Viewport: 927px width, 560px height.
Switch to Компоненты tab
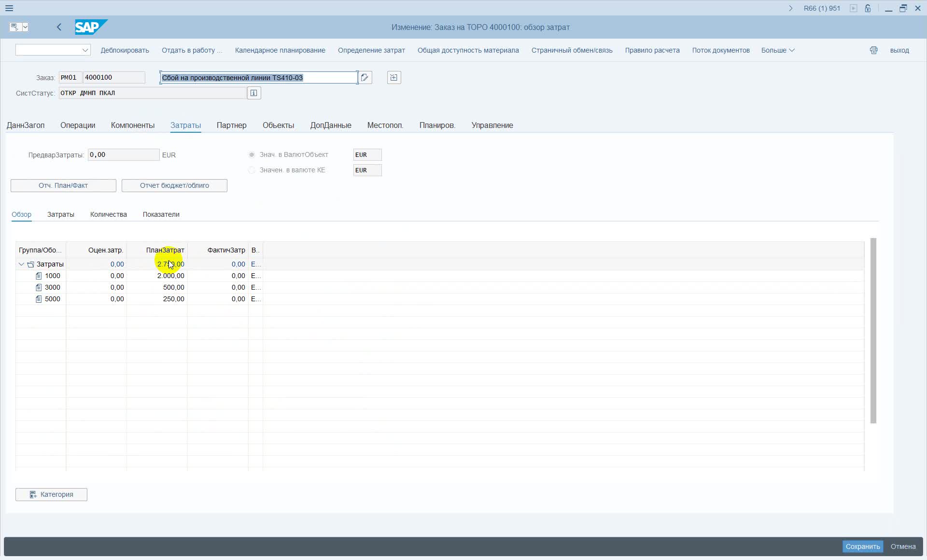[133, 126]
